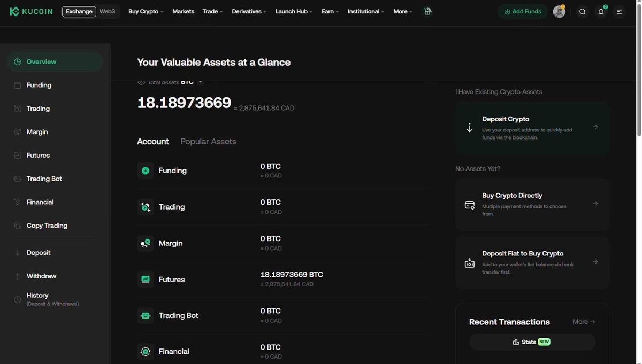
Task: Open the Stats panel under Recent Transactions
Action: click(x=532, y=340)
